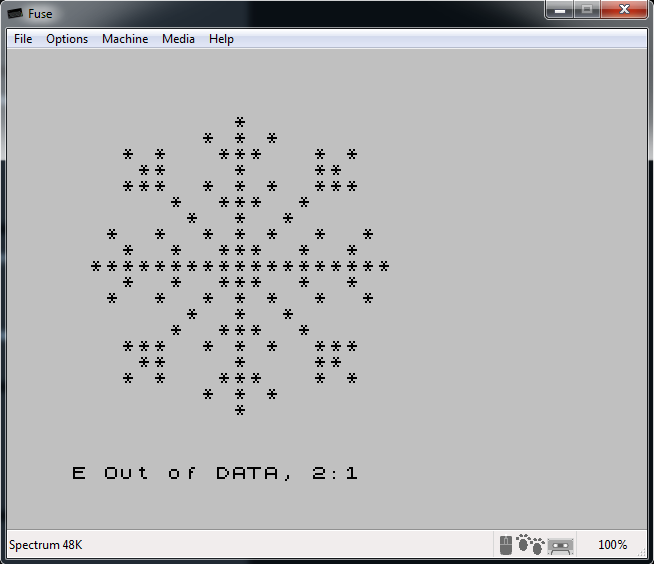Click the cassette tape status icon
The image size is (654, 564).
click(x=559, y=545)
